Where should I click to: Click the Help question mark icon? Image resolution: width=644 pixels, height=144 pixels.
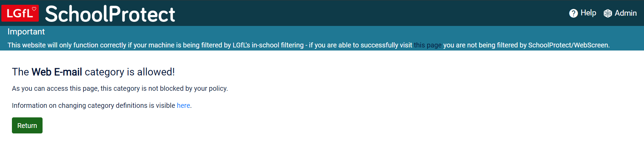point(573,13)
